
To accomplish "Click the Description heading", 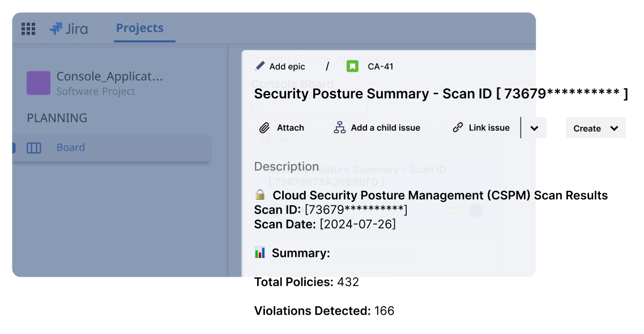I will (286, 166).
